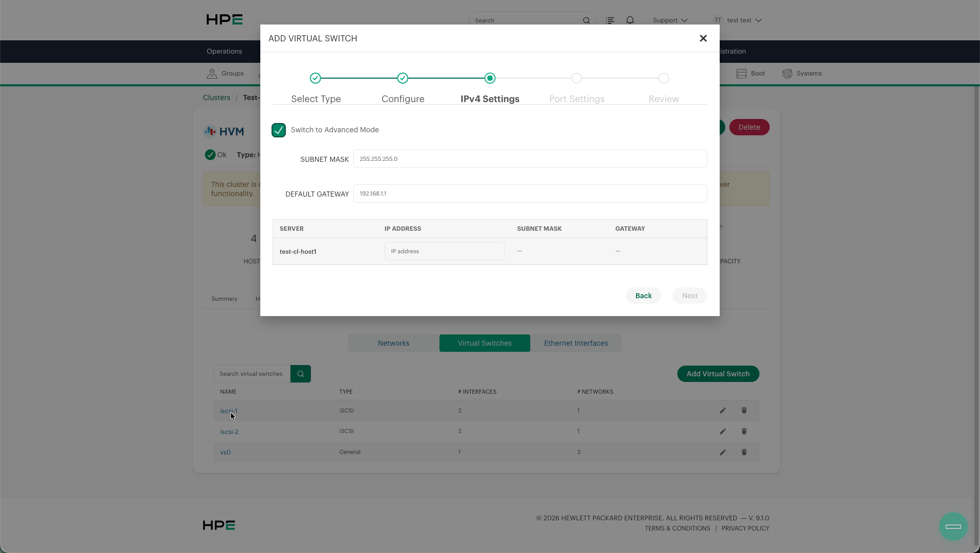The height and width of the screenshot is (553, 980).
Task: Switch to the Ethernet Interfaces tab
Action: pos(576,343)
